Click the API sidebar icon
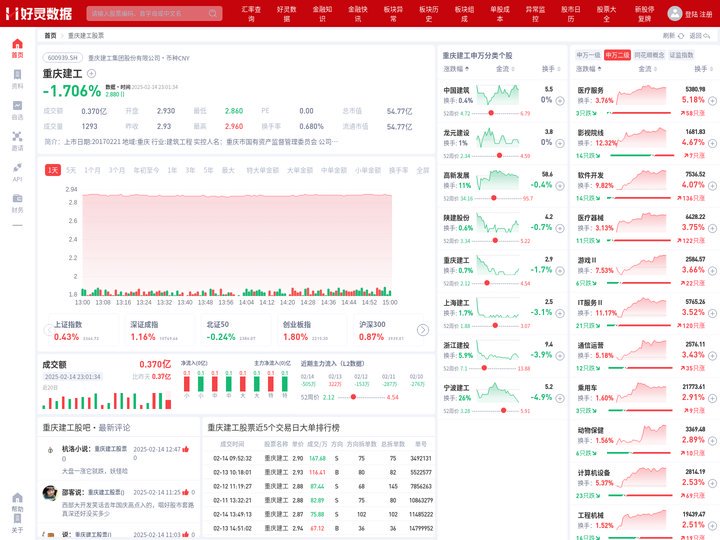 click(17, 172)
